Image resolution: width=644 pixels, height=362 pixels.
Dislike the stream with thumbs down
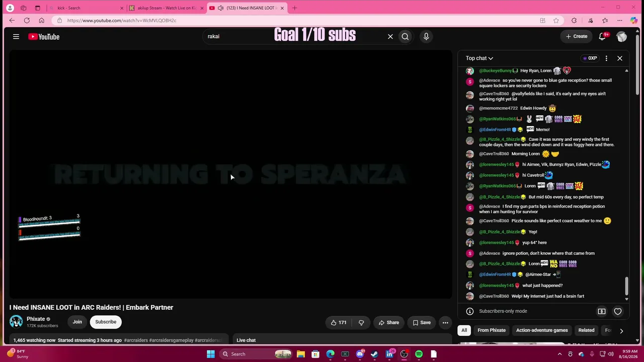361,323
